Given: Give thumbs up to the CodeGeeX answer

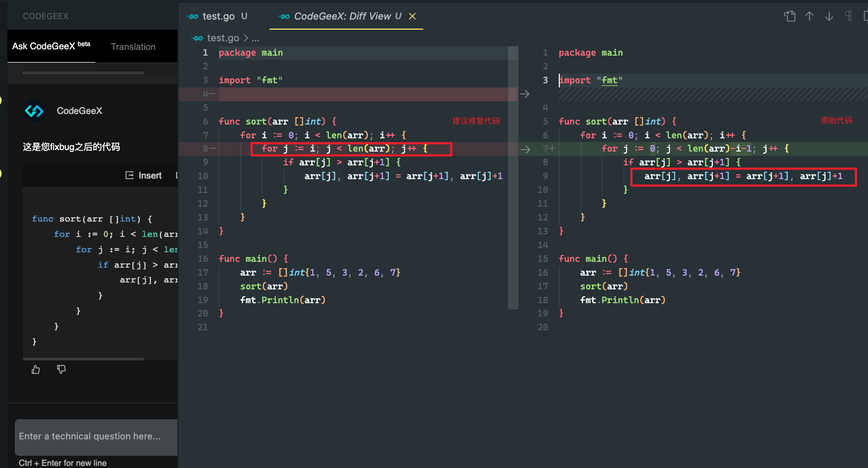Looking at the screenshot, I should (36, 369).
